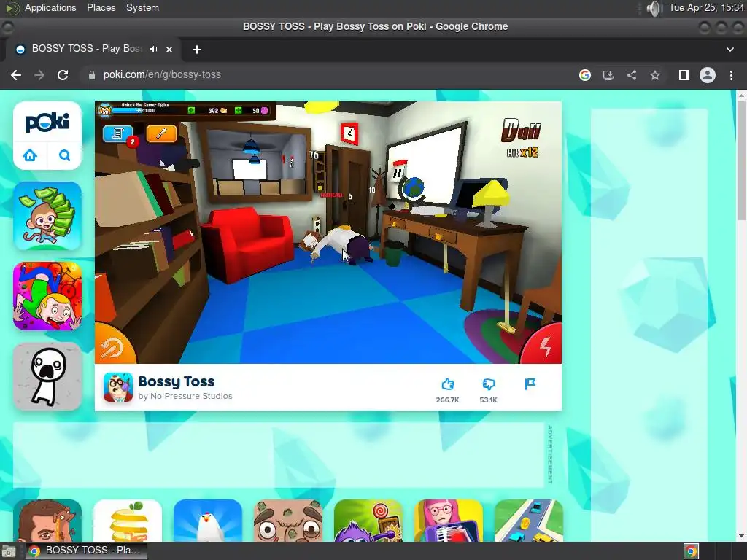Expand the tab search chevron
Image resolution: width=747 pixels, height=560 pixels.
click(x=729, y=49)
